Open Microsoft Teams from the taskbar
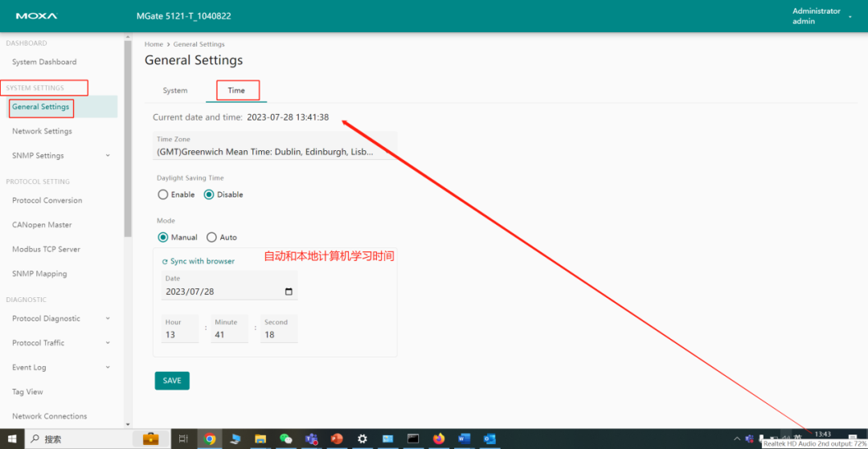Screen dimensions: 868x449 pyautogui.click(x=311, y=439)
